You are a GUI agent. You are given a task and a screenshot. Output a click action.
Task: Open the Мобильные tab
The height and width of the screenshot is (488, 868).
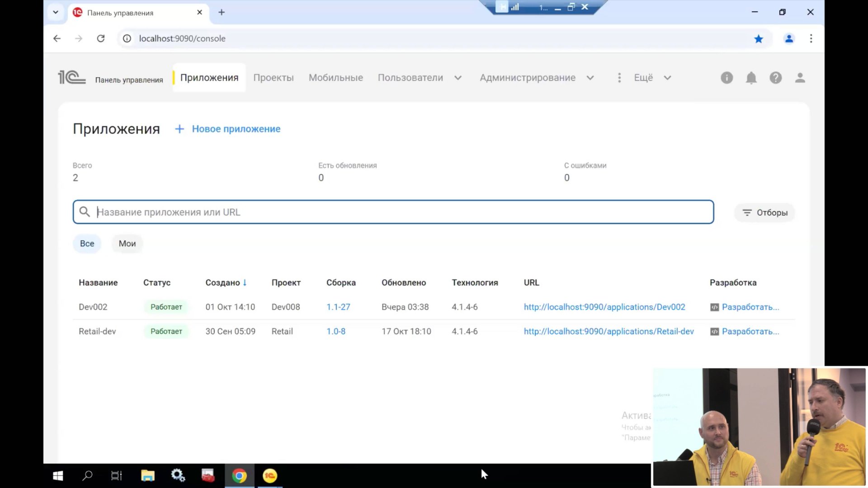click(x=335, y=78)
